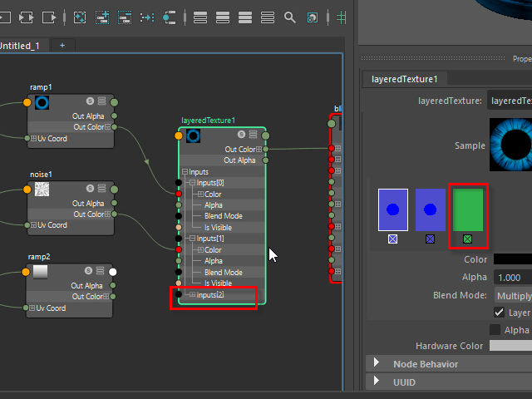Click the frame all nodes icon
The width and height of the screenshot is (532, 399).
click(x=81, y=17)
